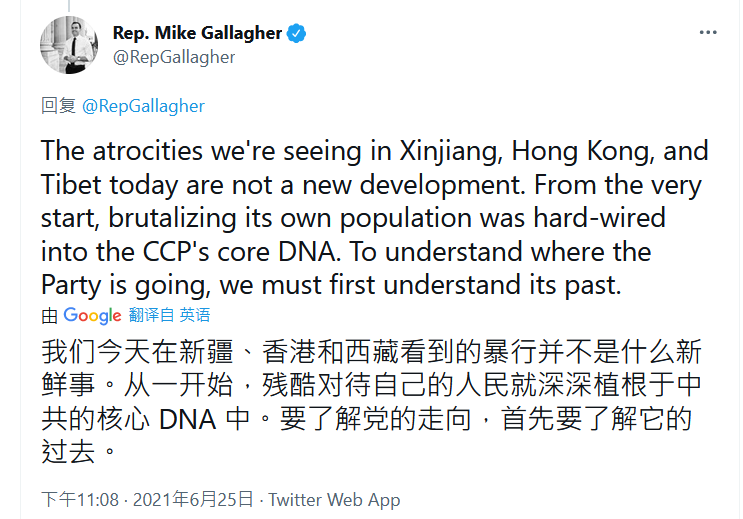
Task: Click DNA in the Chinese translation
Action: point(189,418)
